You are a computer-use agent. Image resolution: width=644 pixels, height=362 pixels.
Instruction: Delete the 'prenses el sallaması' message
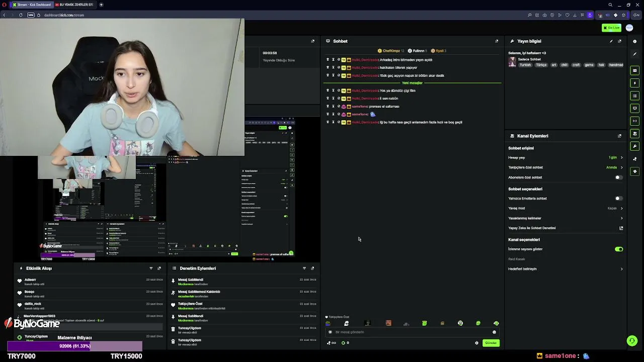click(x=328, y=106)
